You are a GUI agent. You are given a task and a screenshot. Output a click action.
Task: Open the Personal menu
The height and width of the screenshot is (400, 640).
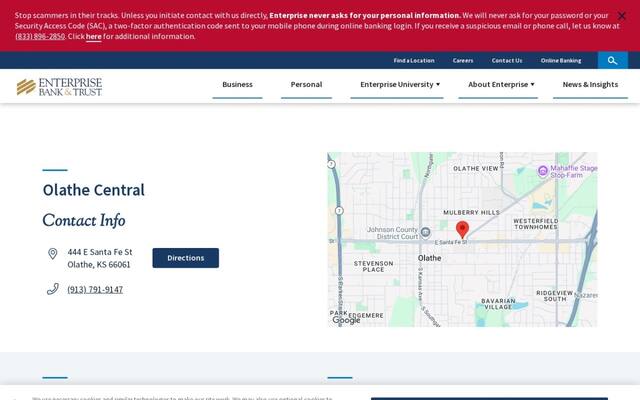[306, 84]
